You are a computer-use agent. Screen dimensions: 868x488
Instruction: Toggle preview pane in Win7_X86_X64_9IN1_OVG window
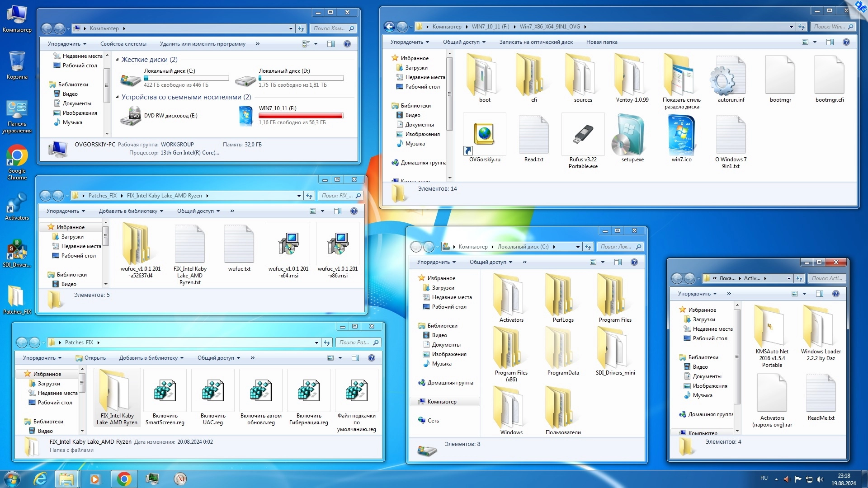click(x=830, y=42)
